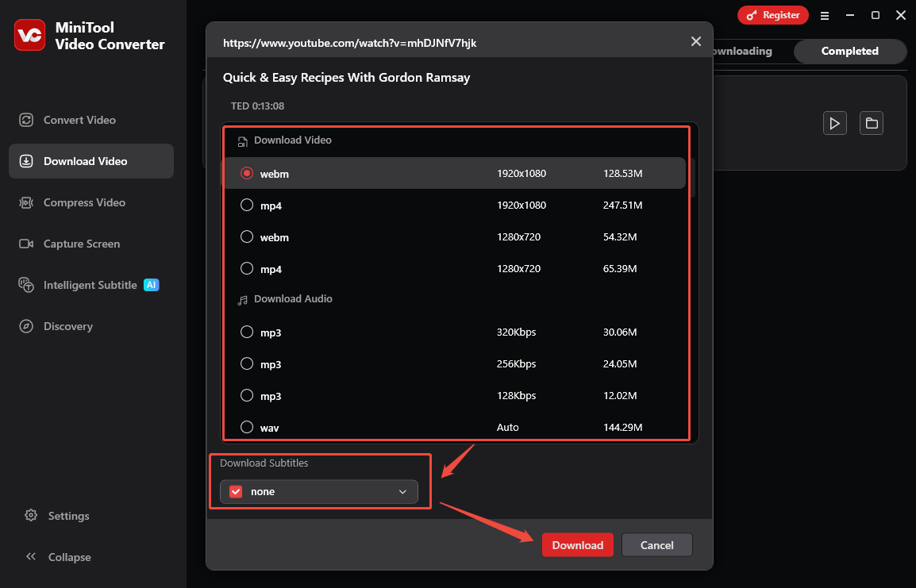Play the completed download
916x588 pixels.
click(834, 123)
